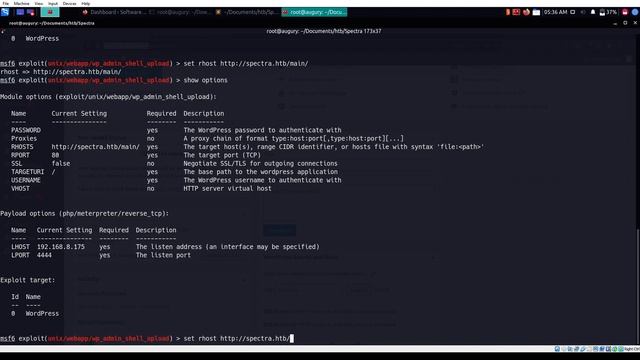Click VirtualBox display status icon

(596, 349)
